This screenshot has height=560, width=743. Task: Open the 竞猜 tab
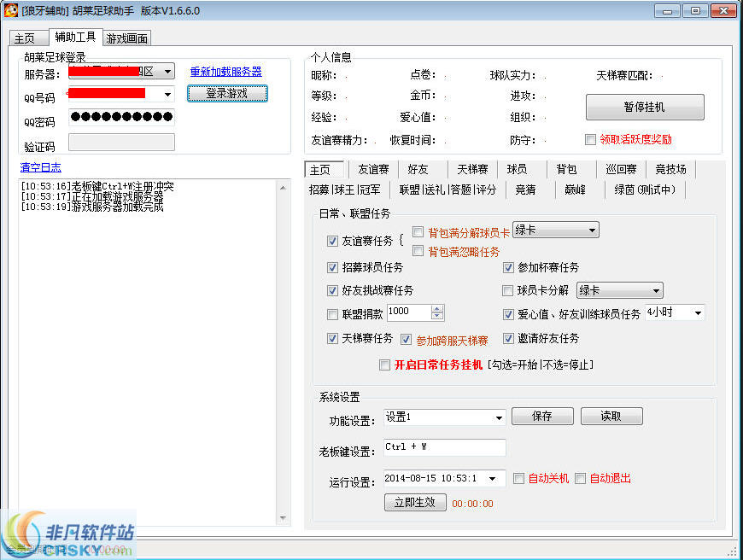[525, 190]
